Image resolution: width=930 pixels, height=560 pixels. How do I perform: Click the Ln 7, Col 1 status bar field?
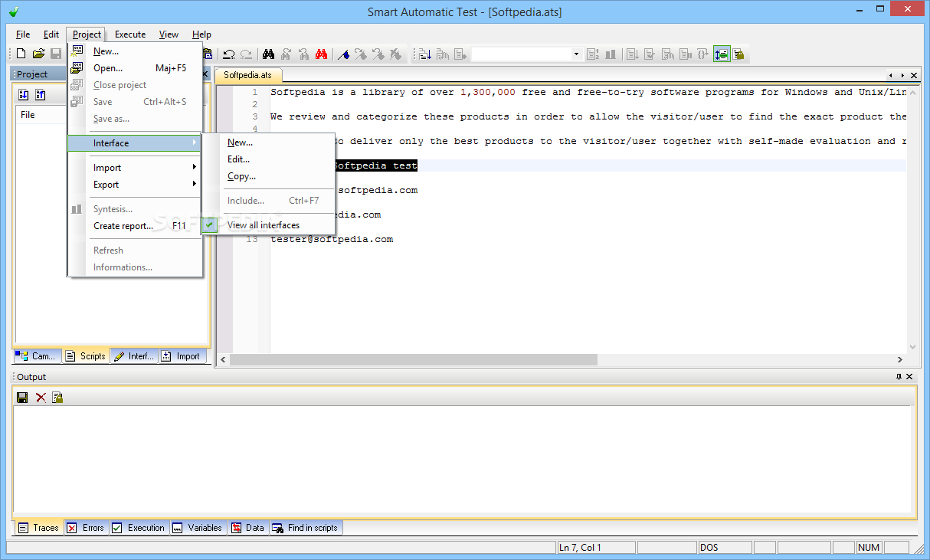[x=595, y=548]
